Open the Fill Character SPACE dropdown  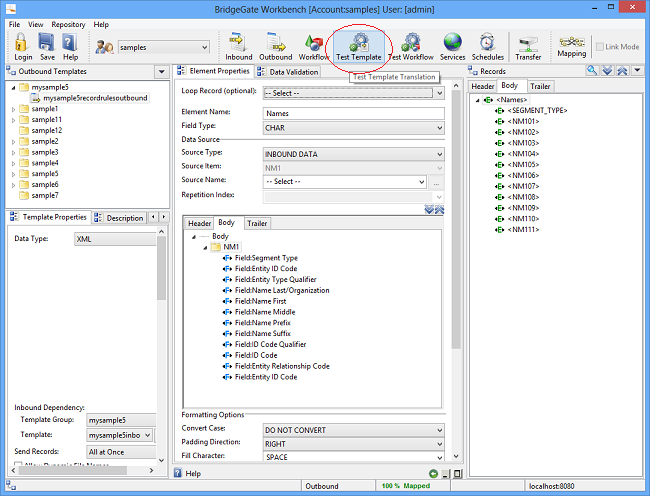coord(439,457)
